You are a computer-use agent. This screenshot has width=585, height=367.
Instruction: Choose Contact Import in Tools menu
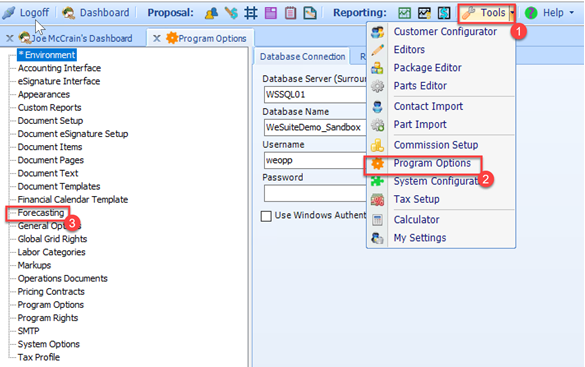428,106
